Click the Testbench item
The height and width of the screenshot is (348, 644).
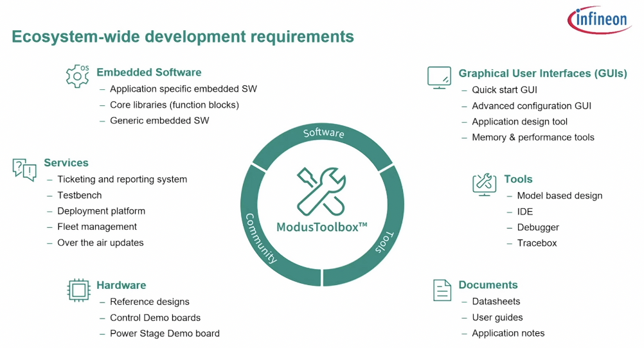79,195
